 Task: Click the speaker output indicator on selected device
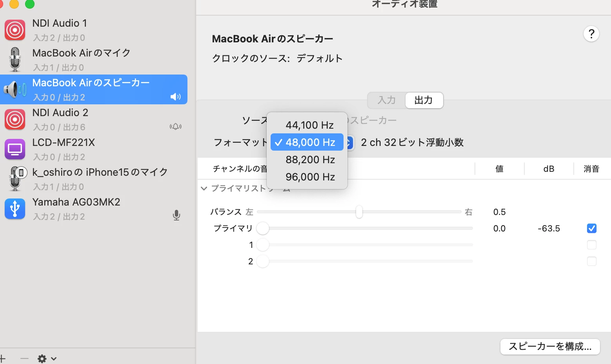pos(176,97)
